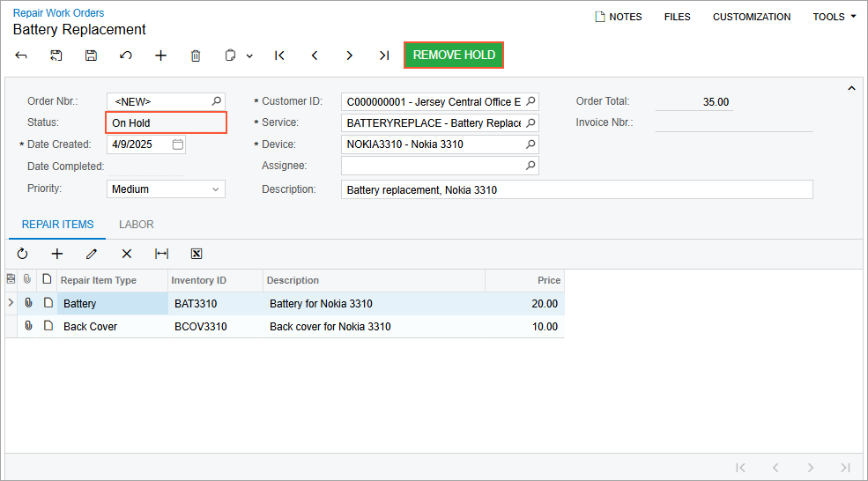Click the Delete trash can icon
This screenshot has width=868, height=481.
pyautogui.click(x=196, y=55)
